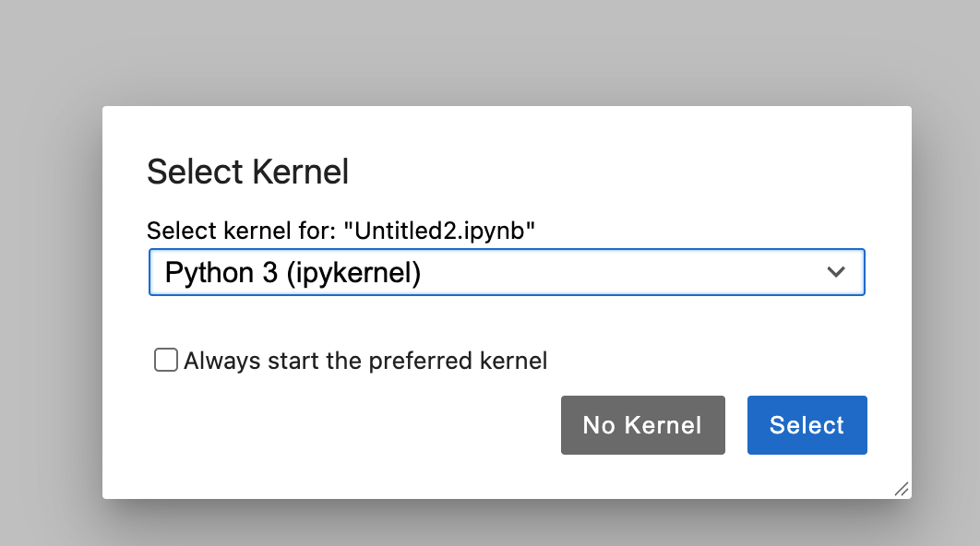Tick the empty checkbox square
Screen dimensions: 980x546
(x=165, y=360)
